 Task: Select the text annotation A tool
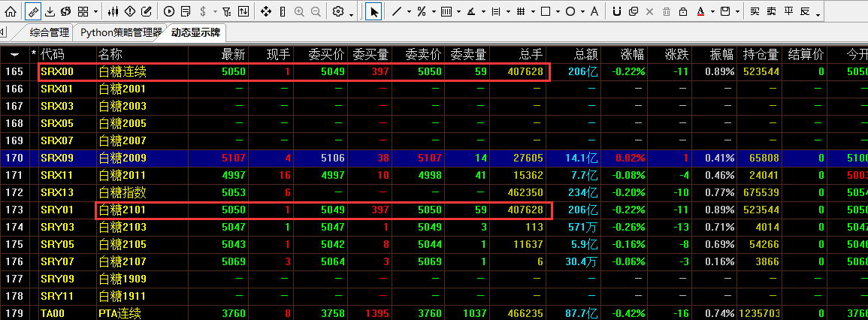(594, 11)
